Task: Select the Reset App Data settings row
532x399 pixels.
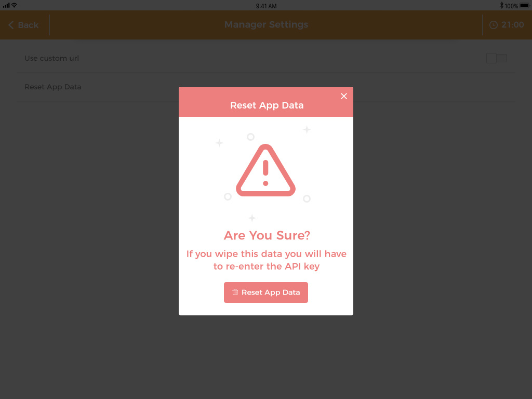Action: pyautogui.click(x=266, y=87)
